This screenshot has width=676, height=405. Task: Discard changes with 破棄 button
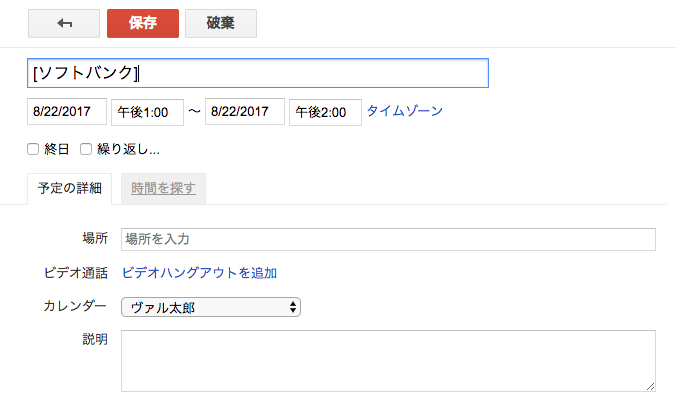(x=221, y=23)
